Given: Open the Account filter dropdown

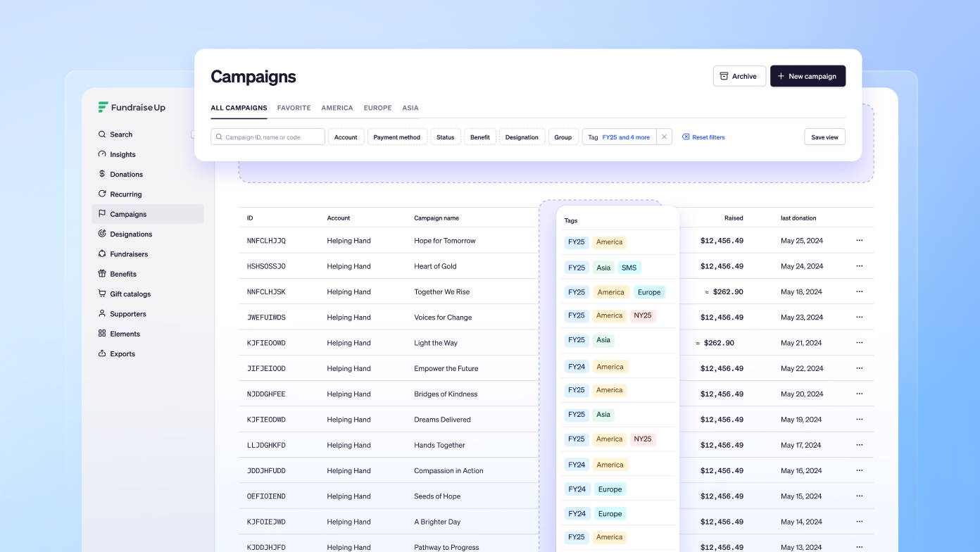Looking at the screenshot, I should 346,137.
